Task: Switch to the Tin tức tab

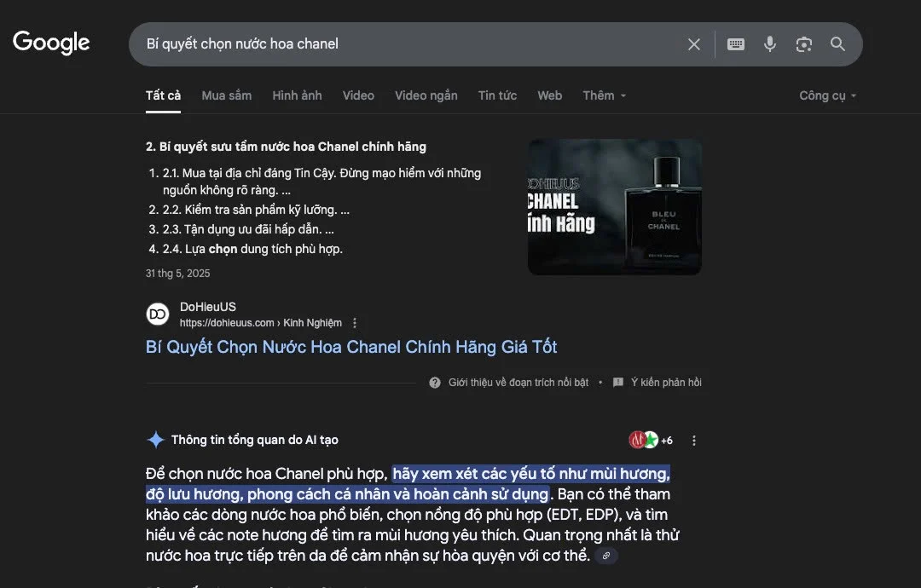Action: tap(497, 95)
